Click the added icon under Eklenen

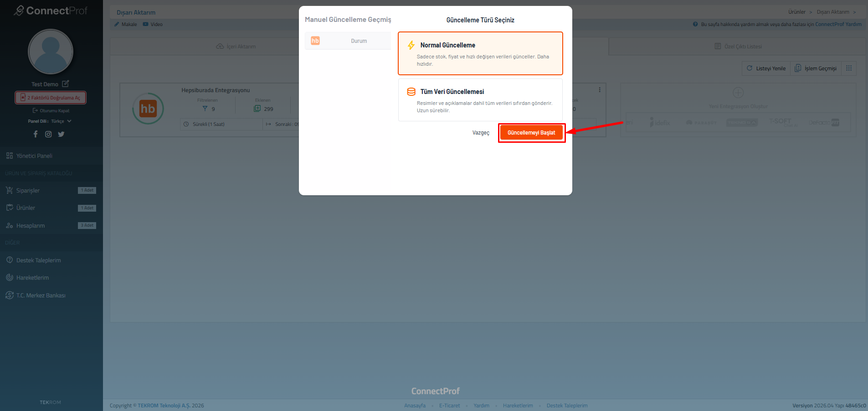[257, 109]
